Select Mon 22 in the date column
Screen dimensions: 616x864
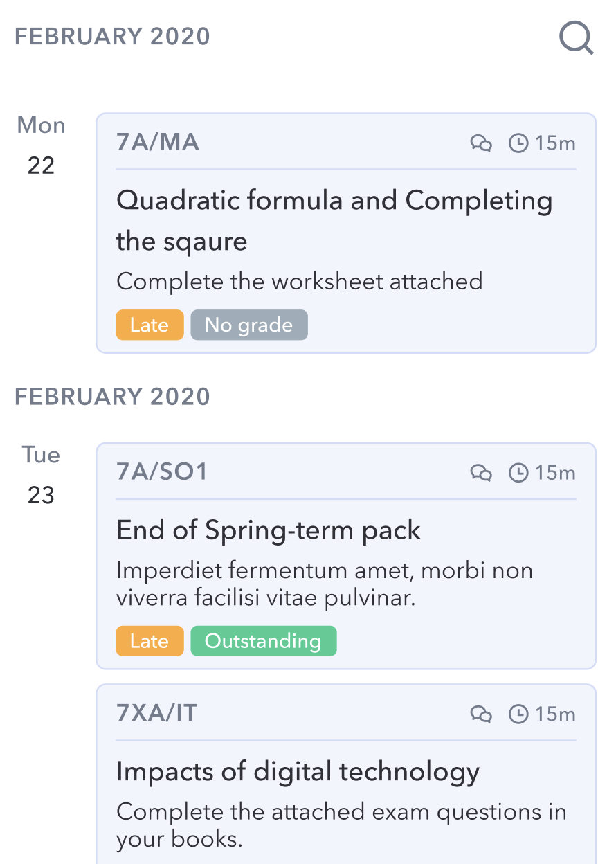coord(41,145)
